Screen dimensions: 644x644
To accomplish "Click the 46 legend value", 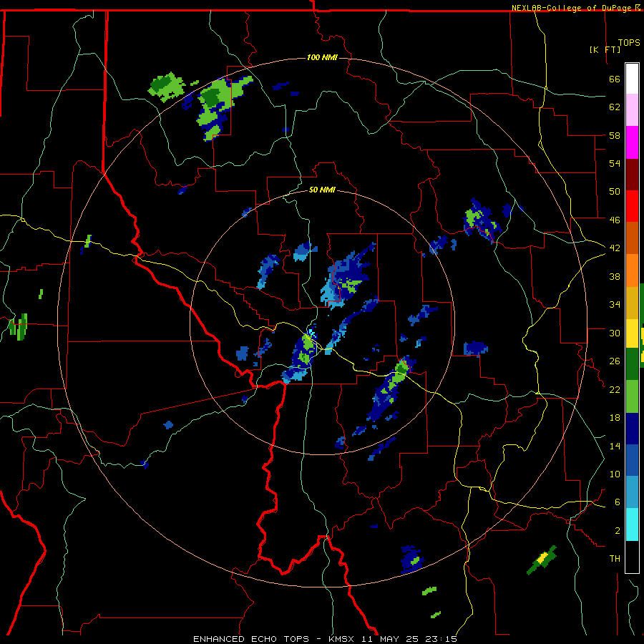I will coord(615,220).
